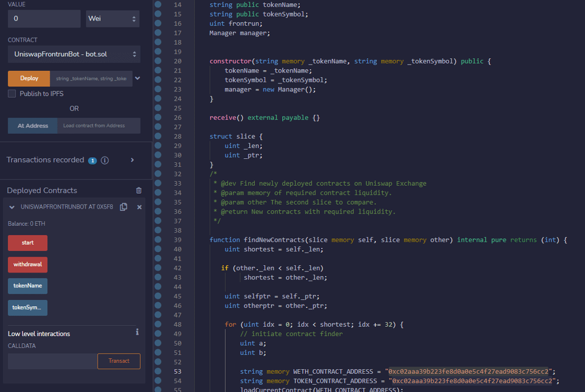Click the orange Deploy button

[x=29, y=78]
